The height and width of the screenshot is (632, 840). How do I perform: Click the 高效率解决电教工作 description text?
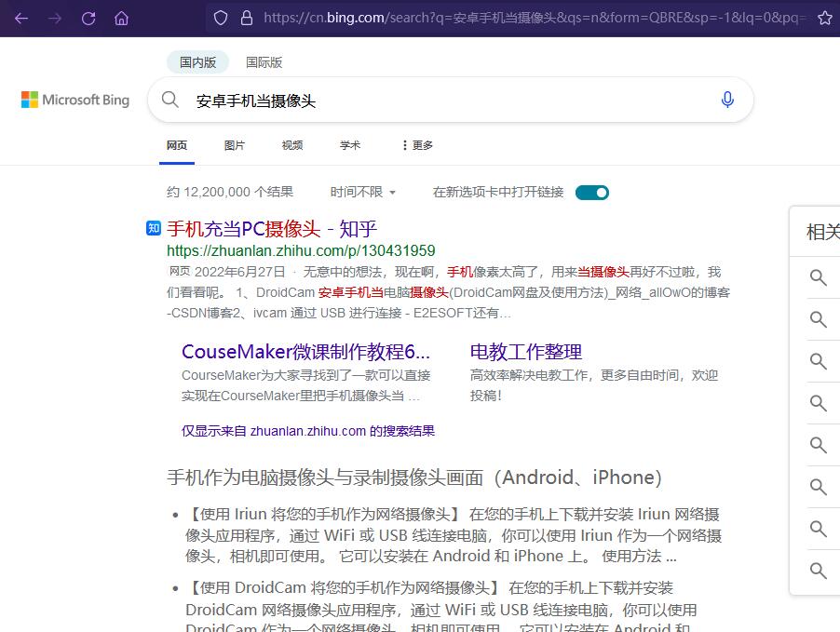[x=593, y=385]
